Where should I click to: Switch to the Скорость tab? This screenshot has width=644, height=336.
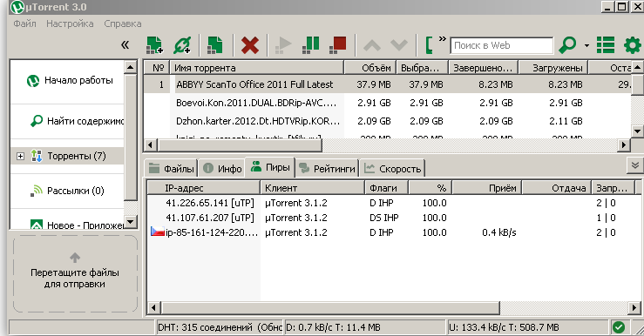[x=393, y=169]
